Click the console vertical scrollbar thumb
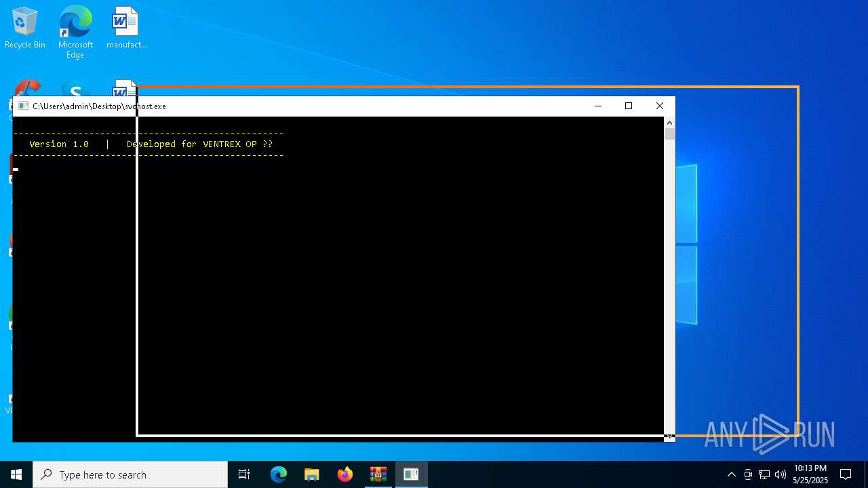This screenshot has width=868, height=488. click(669, 134)
